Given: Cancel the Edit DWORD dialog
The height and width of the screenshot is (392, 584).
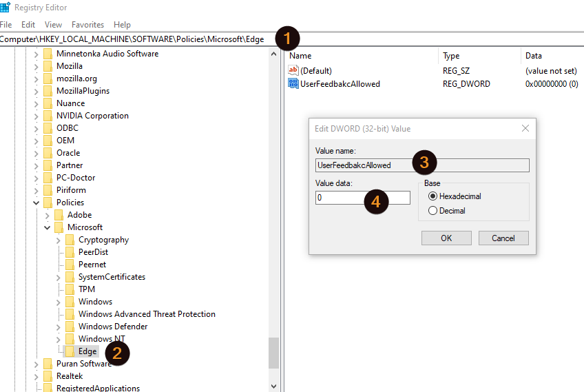Looking at the screenshot, I should pos(503,238).
